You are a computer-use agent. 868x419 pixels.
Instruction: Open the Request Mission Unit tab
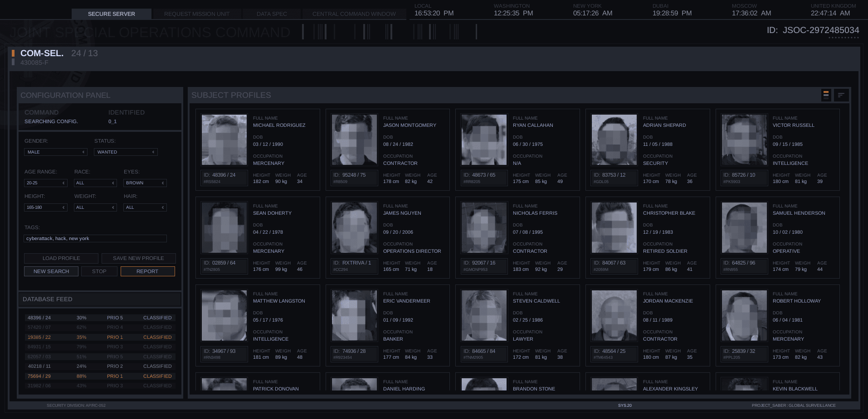(197, 14)
